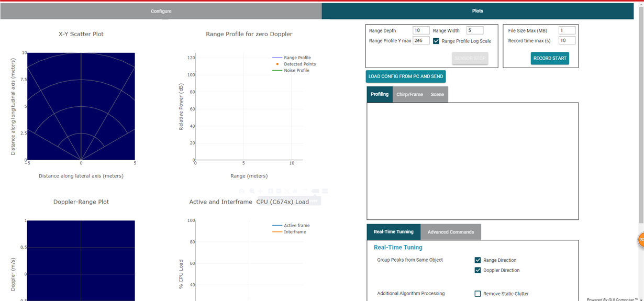Open the Profiling tab

tap(380, 94)
